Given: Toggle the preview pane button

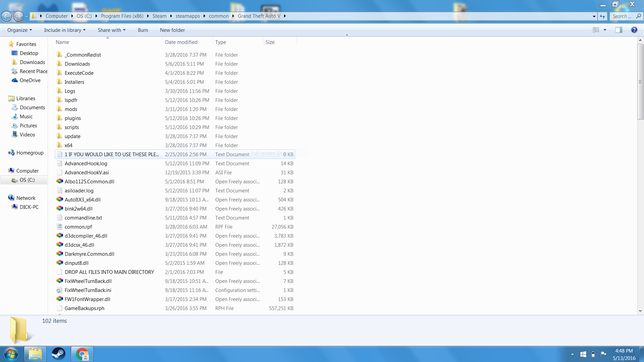Looking at the screenshot, I should 619,30.
